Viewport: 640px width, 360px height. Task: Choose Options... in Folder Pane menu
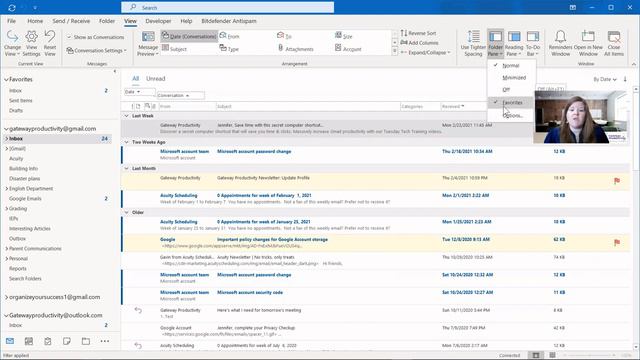[511, 116]
